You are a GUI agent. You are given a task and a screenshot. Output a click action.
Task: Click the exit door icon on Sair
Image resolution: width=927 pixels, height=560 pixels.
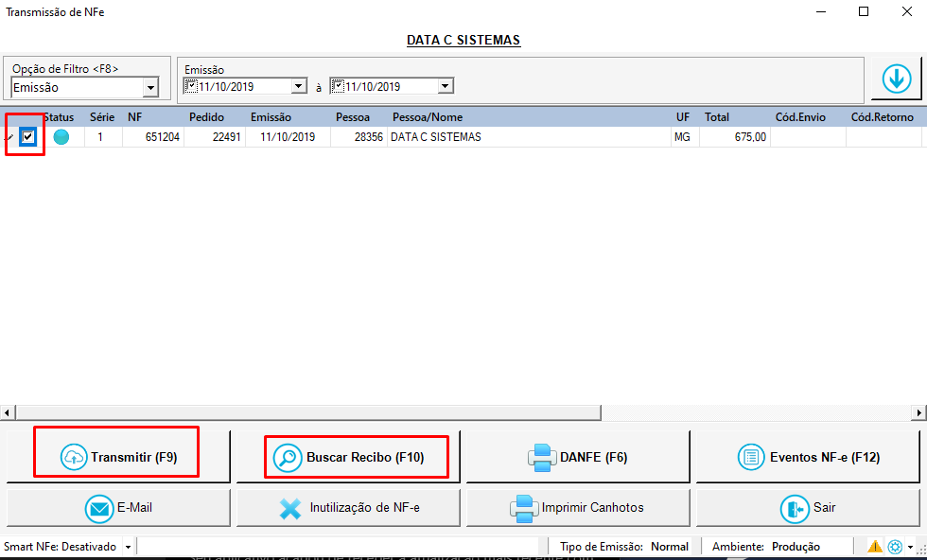[x=794, y=508]
